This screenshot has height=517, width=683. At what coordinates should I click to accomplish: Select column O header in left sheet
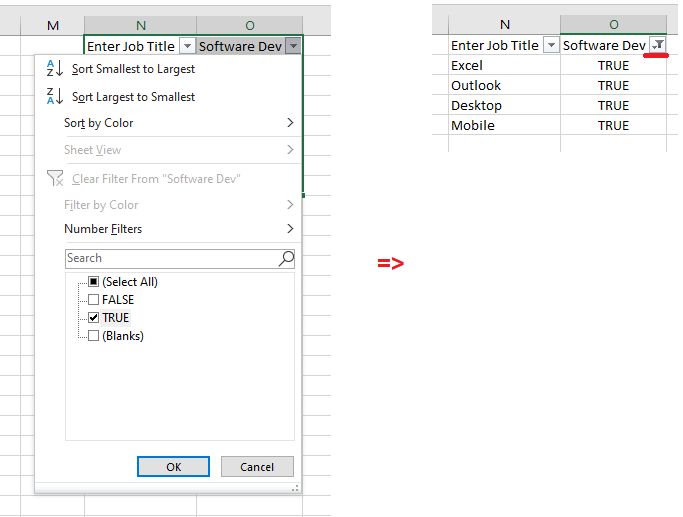(x=250, y=26)
